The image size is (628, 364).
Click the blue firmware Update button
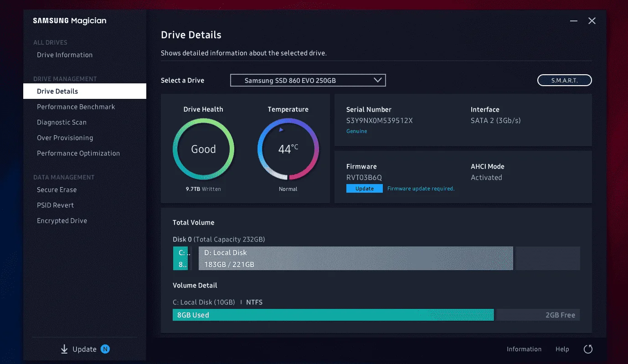tap(365, 189)
